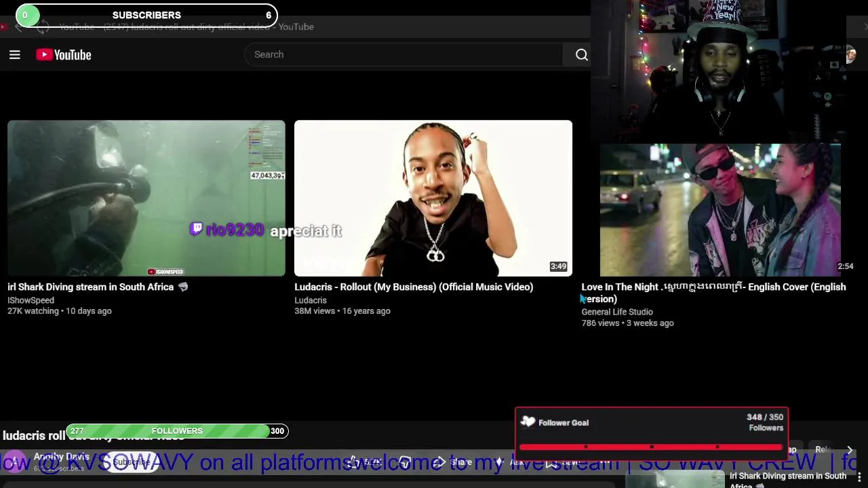The image size is (868, 488).
Task: Focus the YouTube Search field
Action: [x=404, y=55]
